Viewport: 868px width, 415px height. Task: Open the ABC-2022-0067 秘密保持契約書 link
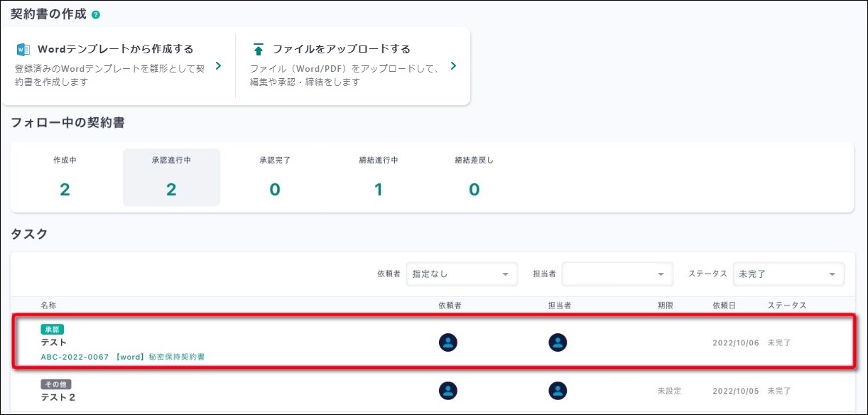pos(123,357)
